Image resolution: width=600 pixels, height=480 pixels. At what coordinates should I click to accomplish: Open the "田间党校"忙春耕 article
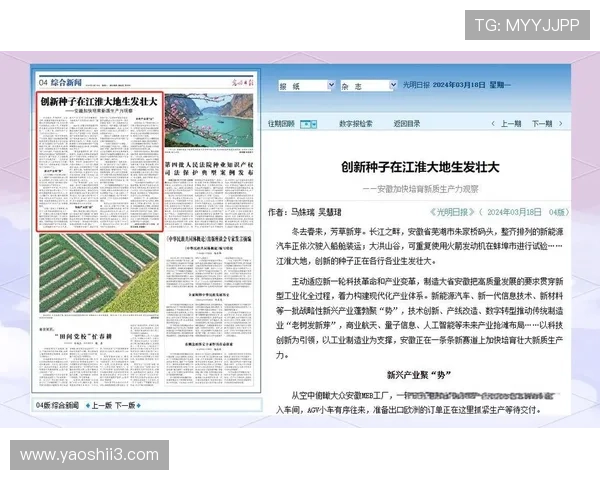83,336
